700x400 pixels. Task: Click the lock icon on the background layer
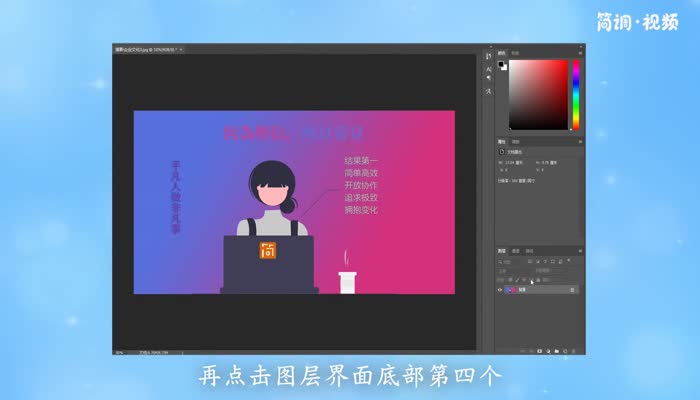572,289
